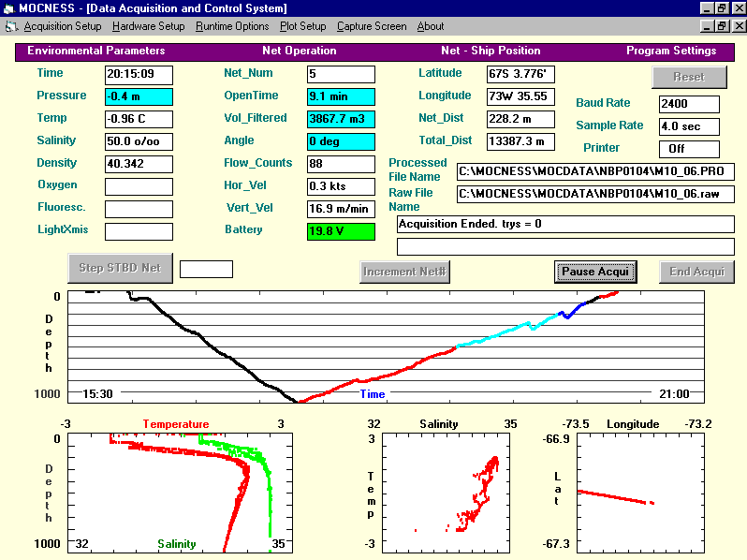
Task: Select the Sample Rate field showing 4.0 sec
Action: pyautogui.click(x=689, y=126)
